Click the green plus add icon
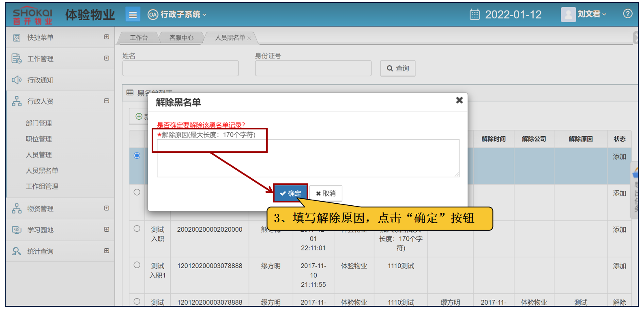Viewport: 644px width, 312px height. tap(139, 116)
